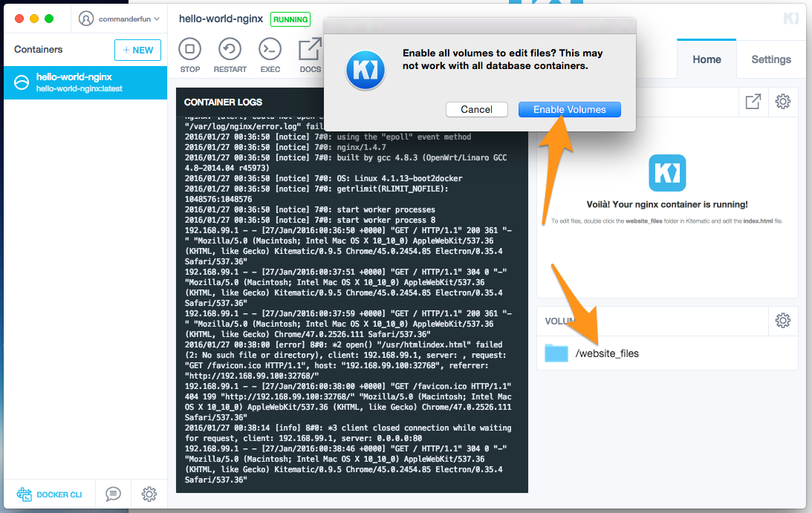Open preferences gear in sidebar footer
The width and height of the screenshot is (812, 513).
[x=149, y=494]
